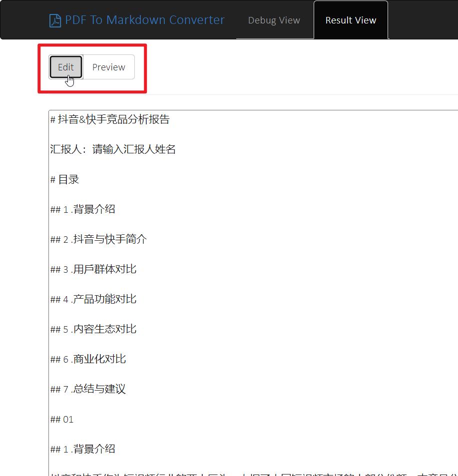Screen dimensions: 458x476
Task: Switch the editor to Preview mode
Action: [108, 66]
